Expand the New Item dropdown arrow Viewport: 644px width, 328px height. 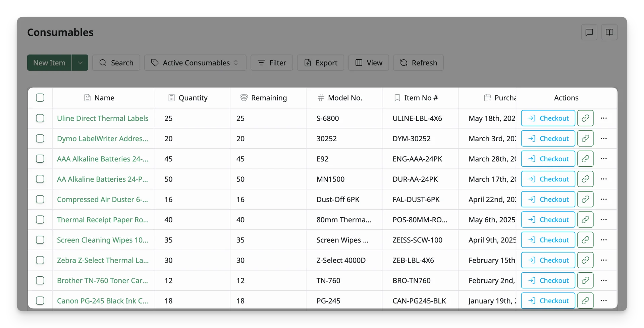tap(80, 63)
